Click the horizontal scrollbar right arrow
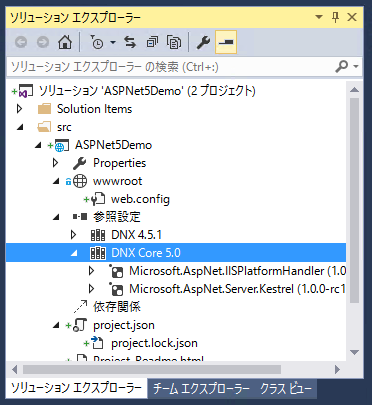This screenshot has height=405, width=372. click(x=337, y=369)
